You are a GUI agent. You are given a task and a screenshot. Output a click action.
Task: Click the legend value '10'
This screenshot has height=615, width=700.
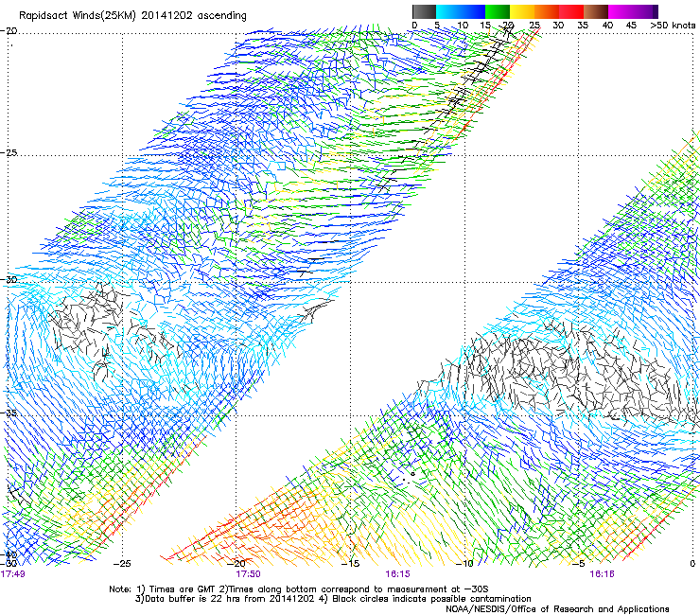[x=463, y=25]
